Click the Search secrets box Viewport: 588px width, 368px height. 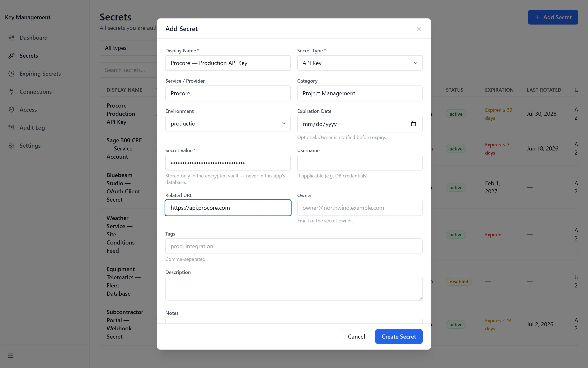point(128,70)
